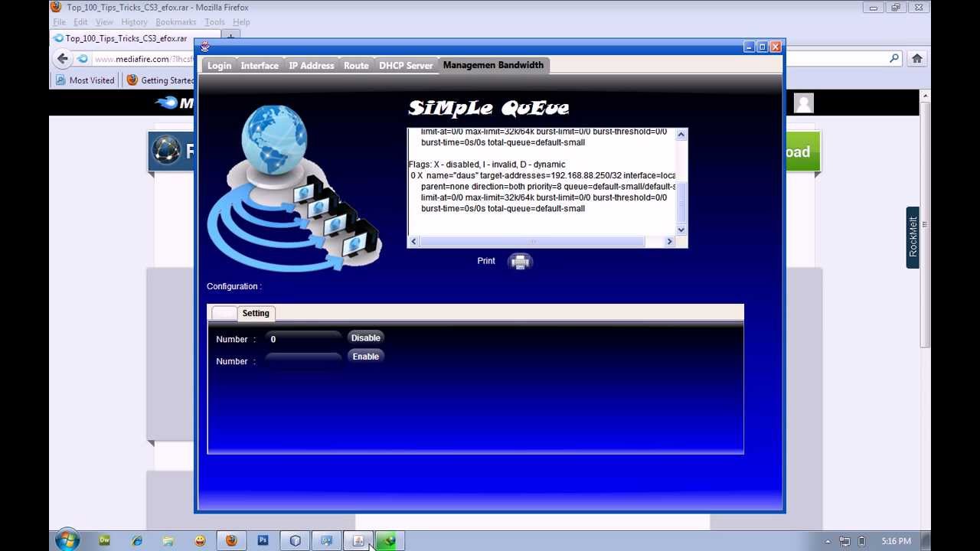Open Dreamweaver from the taskbar
The height and width of the screenshot is (551, 980).
click(104, 541)
